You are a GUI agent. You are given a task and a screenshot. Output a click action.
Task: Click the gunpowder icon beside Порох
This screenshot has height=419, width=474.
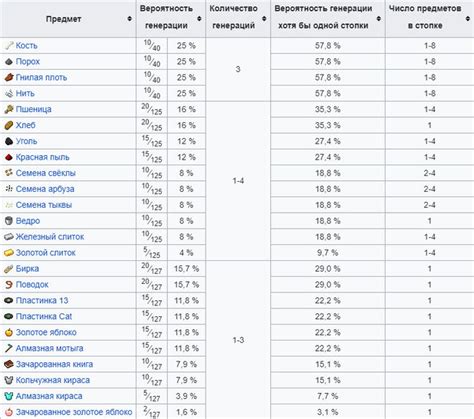[9, 61]
